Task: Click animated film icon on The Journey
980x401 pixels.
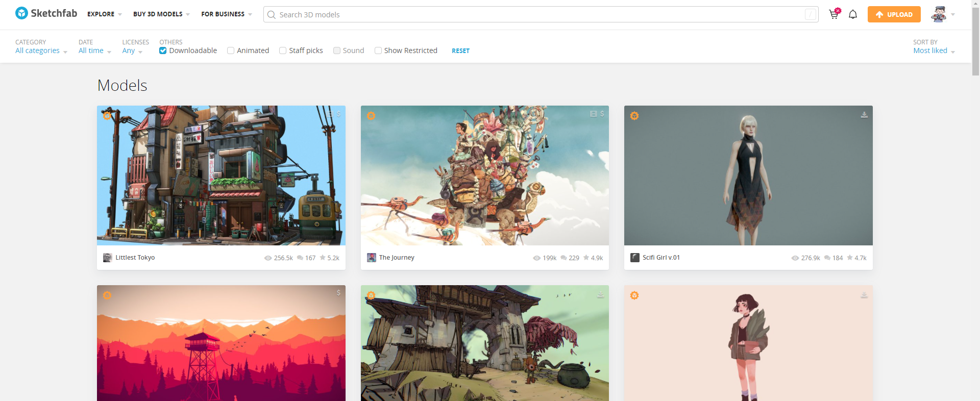Action: [x=594, y=114]
